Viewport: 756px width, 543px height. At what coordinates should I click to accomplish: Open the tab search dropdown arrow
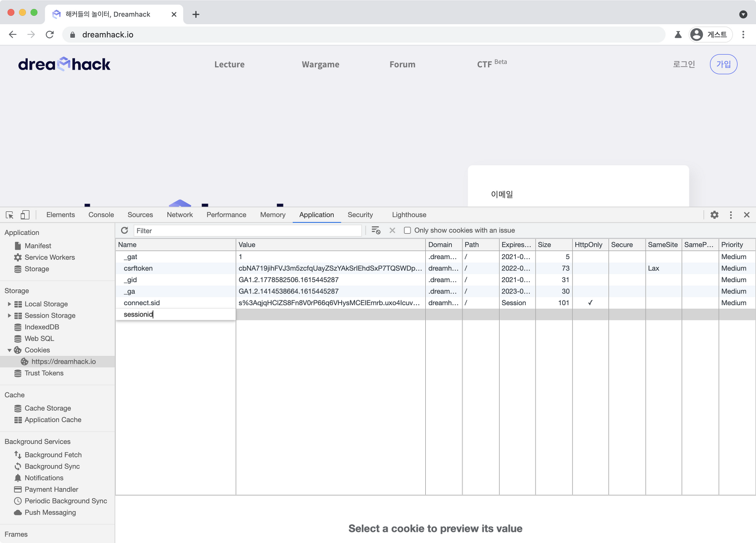point(743,14)
